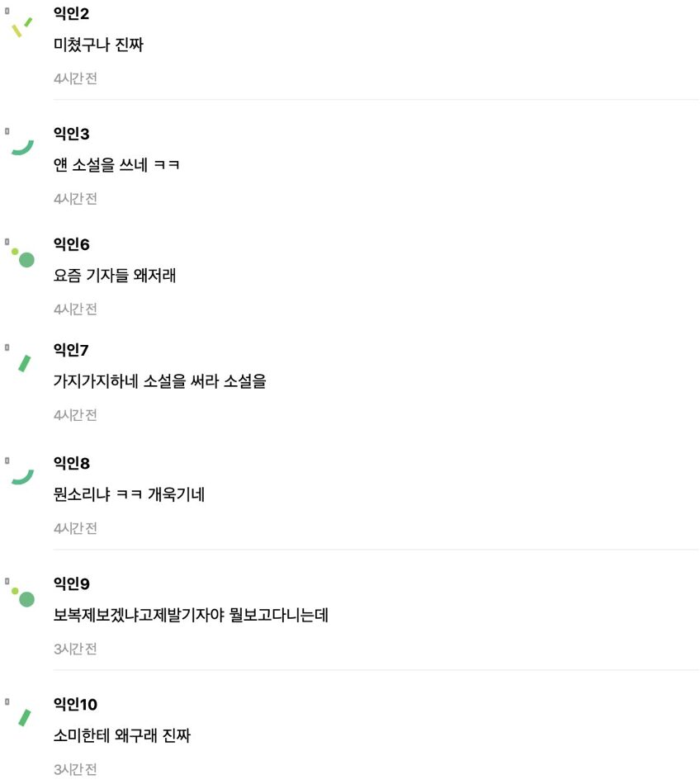The width and height of the screenshot is (700, 784).
Task: Open the 익인2 username
Action: [x=71, y=16]
